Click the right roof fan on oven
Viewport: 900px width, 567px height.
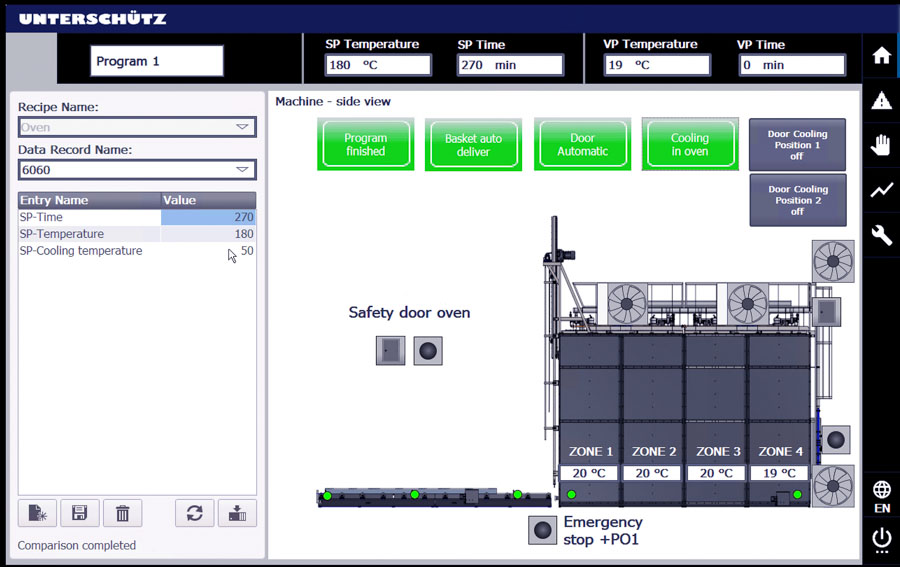click(x=747, y=304)
